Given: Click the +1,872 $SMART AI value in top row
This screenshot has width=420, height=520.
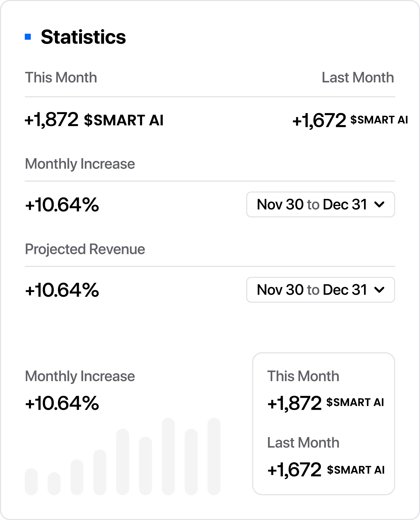Looking at the screenshot, I should click(94, 120).
